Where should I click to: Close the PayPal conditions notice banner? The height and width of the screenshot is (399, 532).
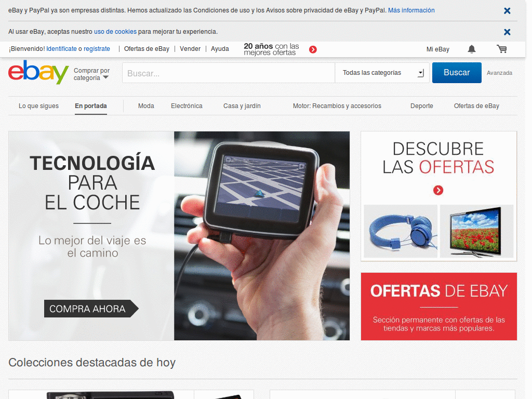coord(507,11)
